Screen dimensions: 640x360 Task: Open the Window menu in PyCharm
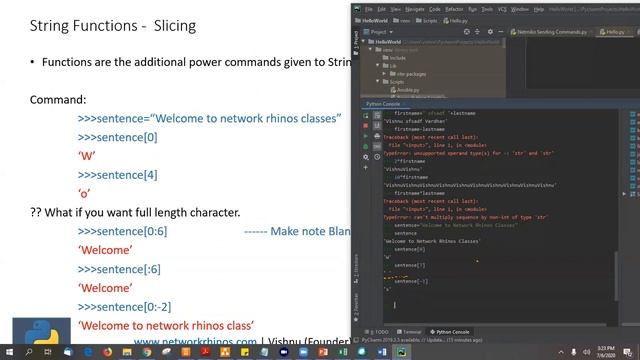click(520, 9)
